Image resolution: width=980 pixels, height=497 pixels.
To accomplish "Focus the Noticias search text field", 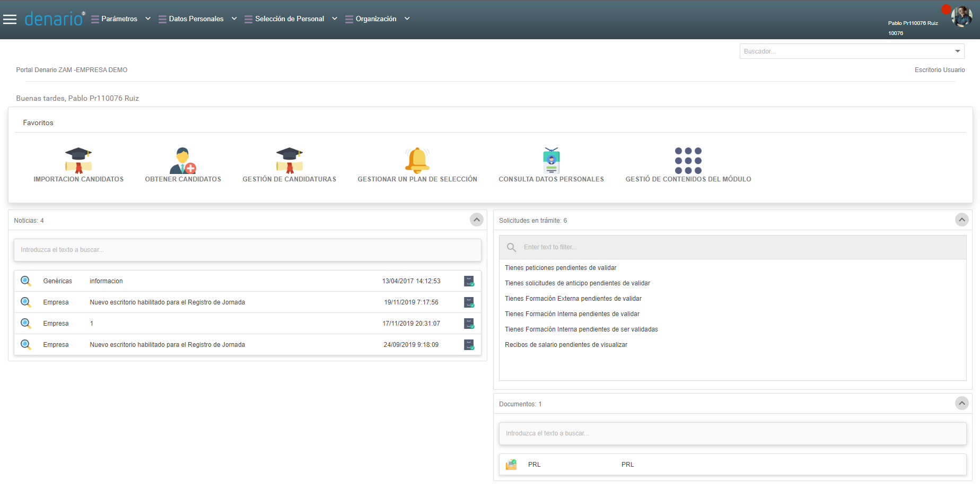I will tap(248, 250).
